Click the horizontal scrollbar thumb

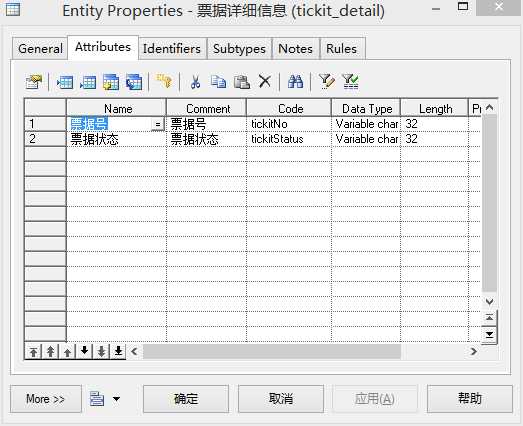point(272,351)
